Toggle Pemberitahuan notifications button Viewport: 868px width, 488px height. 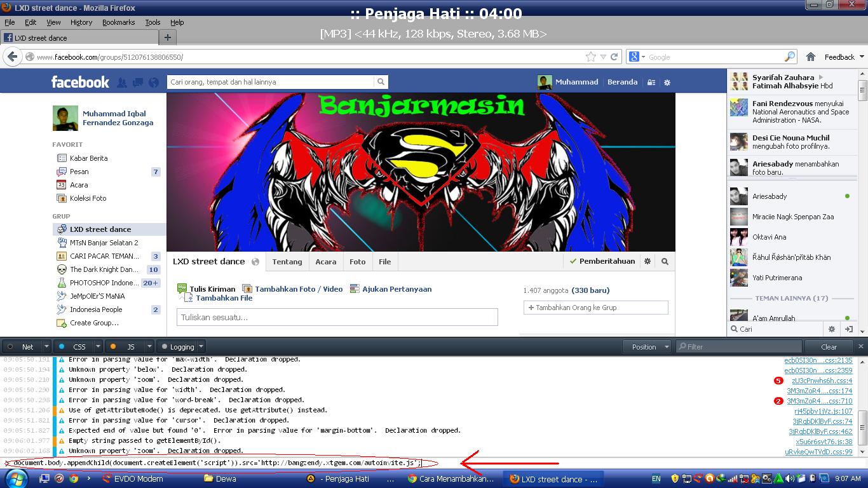(602, 261)
